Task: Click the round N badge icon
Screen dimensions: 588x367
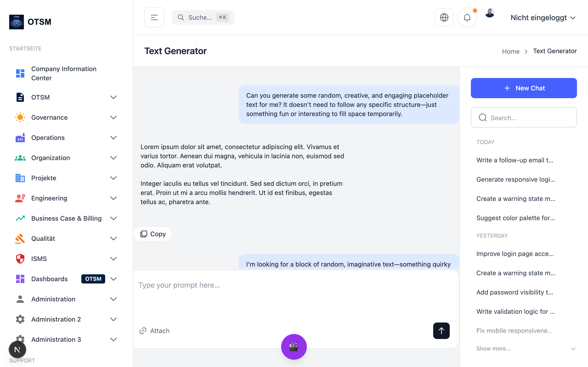Action: tap(17, 350)
